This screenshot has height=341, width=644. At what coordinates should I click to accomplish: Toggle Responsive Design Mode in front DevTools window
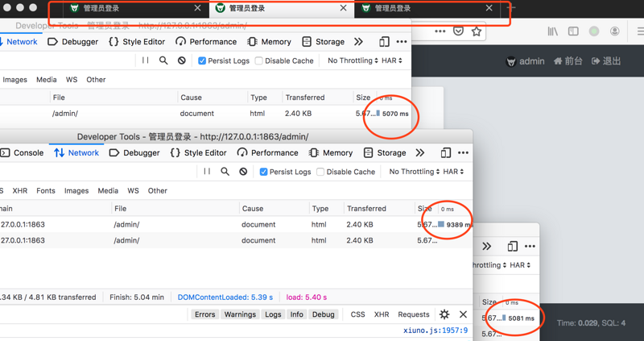coord(446,152)
